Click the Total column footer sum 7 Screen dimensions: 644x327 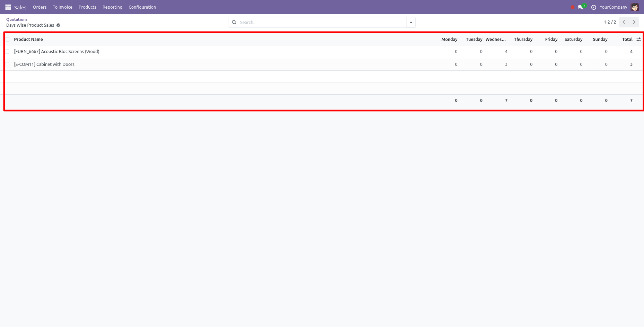[631, 101]
